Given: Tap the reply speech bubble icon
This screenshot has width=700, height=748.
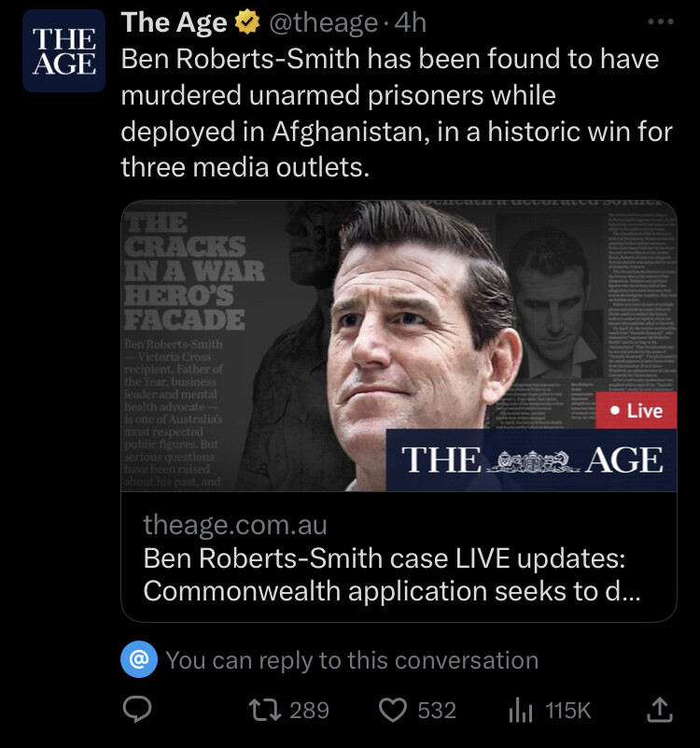Looking at the screenshot, I should (138, 711).
